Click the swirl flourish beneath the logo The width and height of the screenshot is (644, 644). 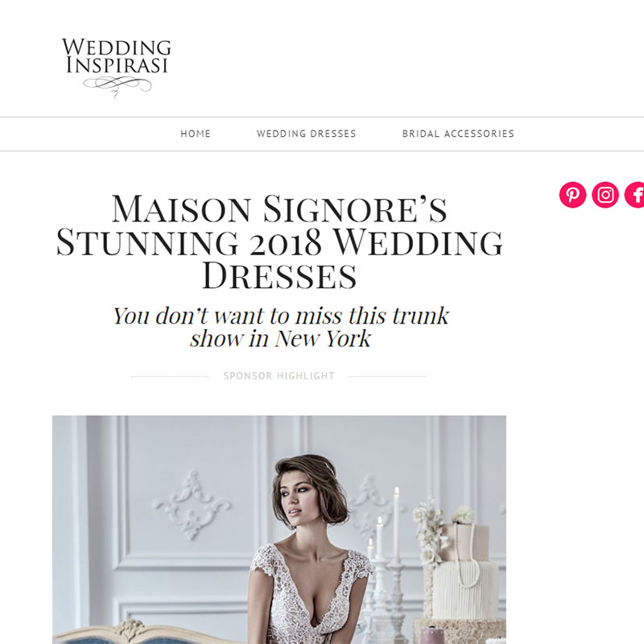[117, 86]
